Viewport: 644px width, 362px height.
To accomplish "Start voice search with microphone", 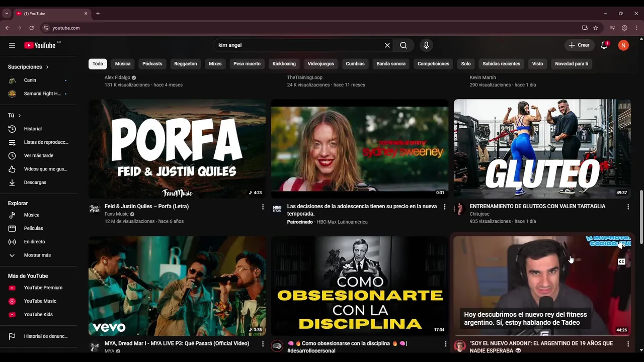I will tap(426, 45).
